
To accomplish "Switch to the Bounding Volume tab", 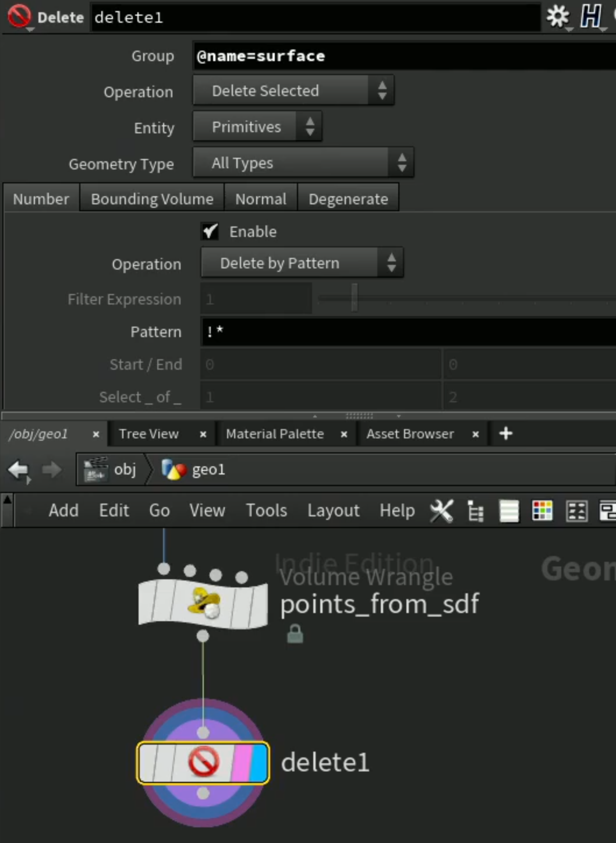I will click(152, 199).
